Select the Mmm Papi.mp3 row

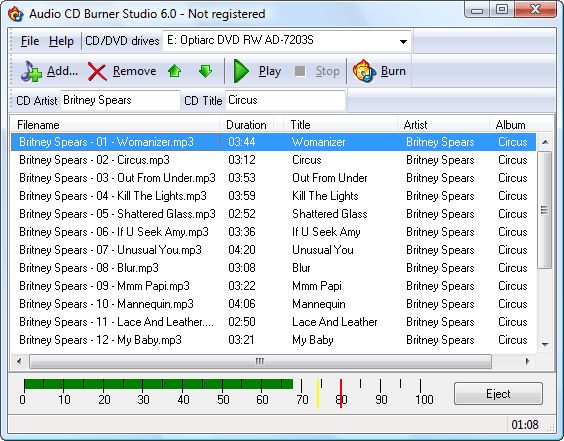(273, 286)
